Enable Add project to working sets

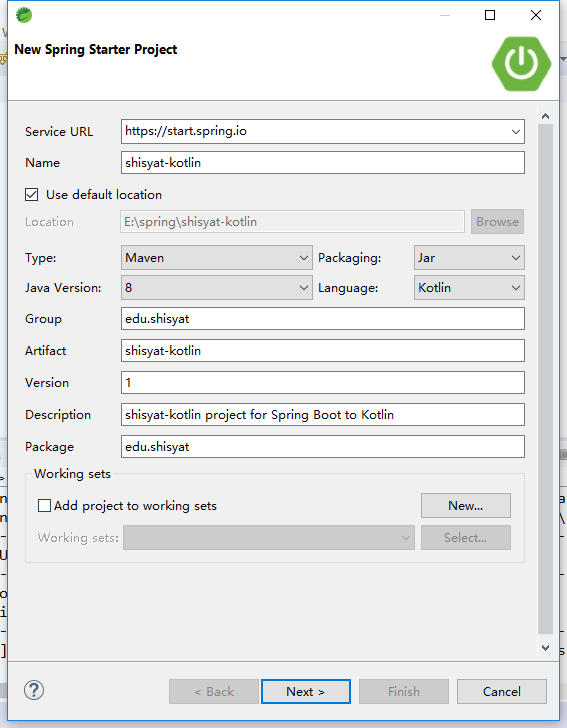(x=44, y=506)
